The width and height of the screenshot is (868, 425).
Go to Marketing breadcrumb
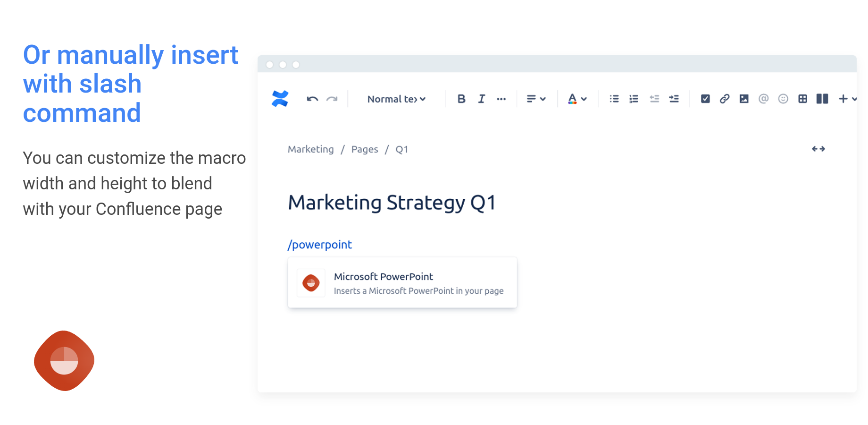pos(311,149)
